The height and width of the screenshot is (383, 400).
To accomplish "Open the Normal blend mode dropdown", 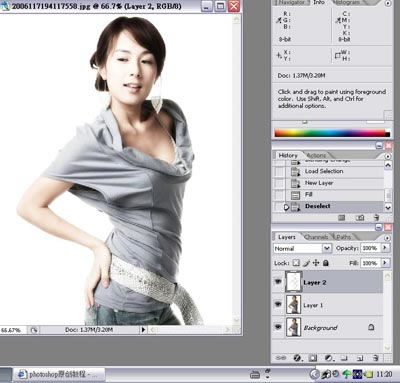I will 327,248.
